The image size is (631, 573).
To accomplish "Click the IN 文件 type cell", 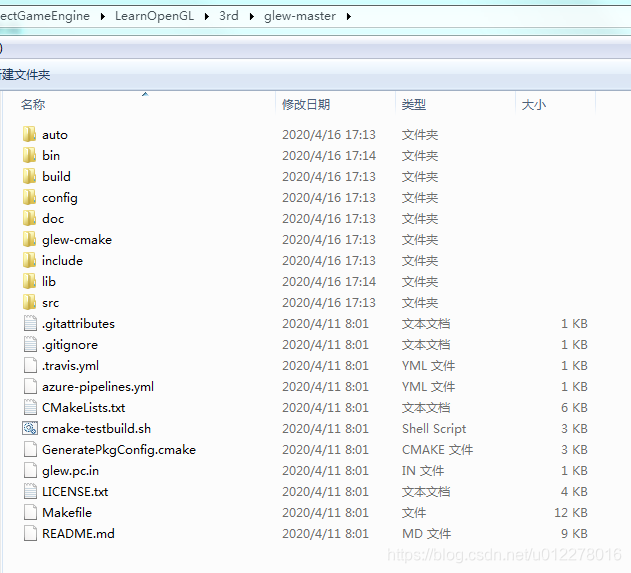I will 423,471.
